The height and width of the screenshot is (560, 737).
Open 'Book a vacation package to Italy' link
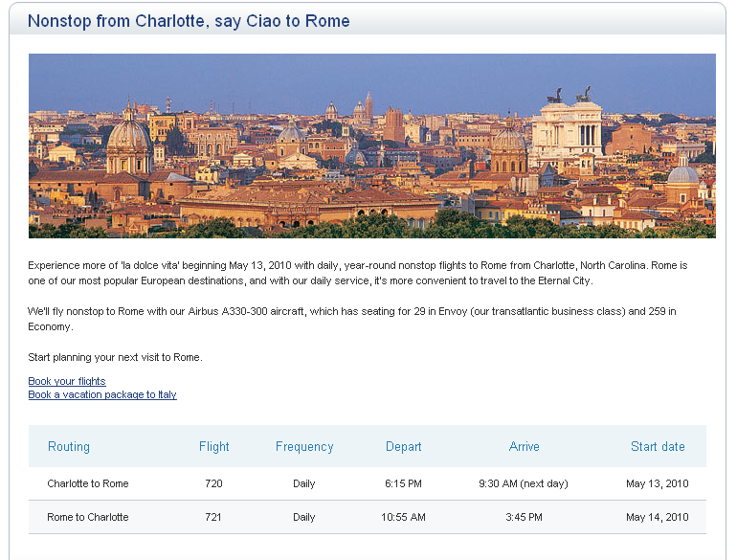[x=102, y=394]
